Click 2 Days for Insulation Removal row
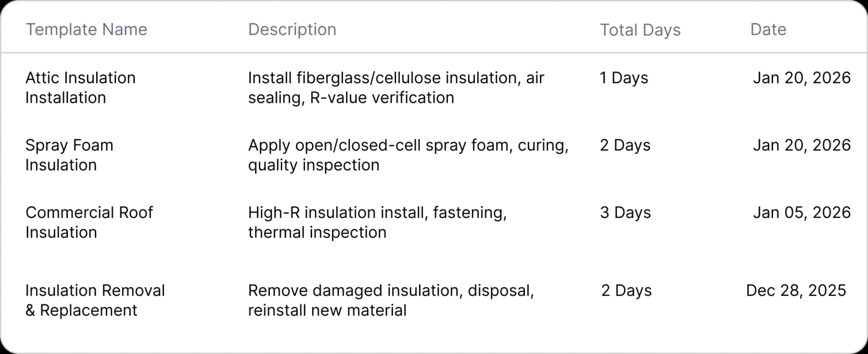 626,291
